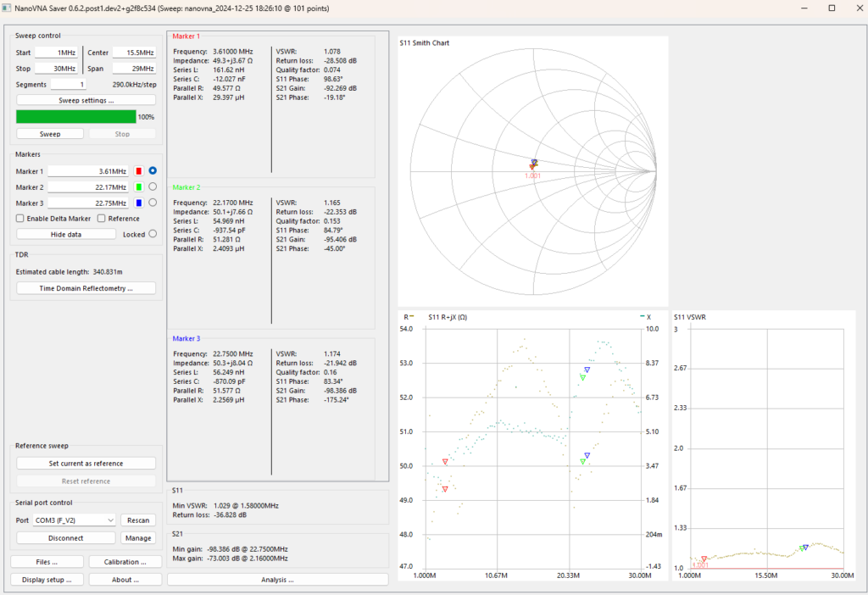Click the S11 R+jX chart title
868x595 pixels.
coord(448,317)
